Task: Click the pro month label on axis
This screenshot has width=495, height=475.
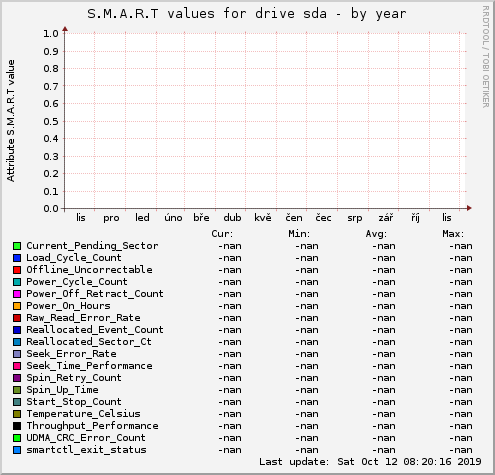Action: (111, 218)
